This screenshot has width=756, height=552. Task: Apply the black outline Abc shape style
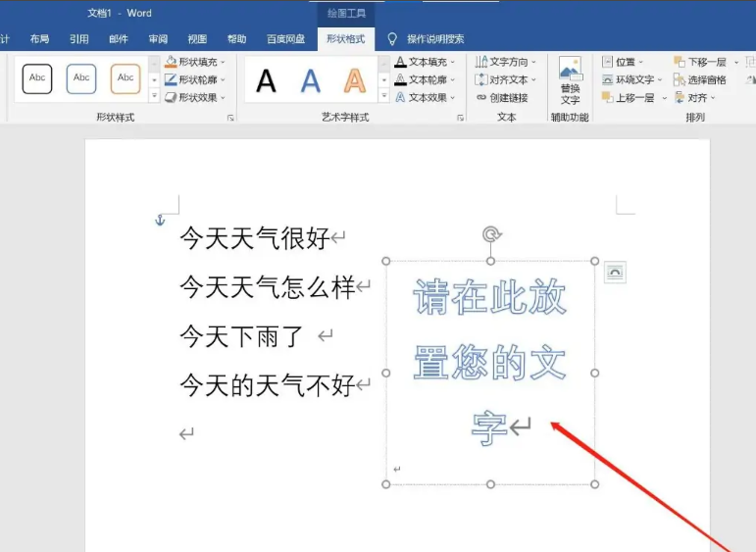37,78
